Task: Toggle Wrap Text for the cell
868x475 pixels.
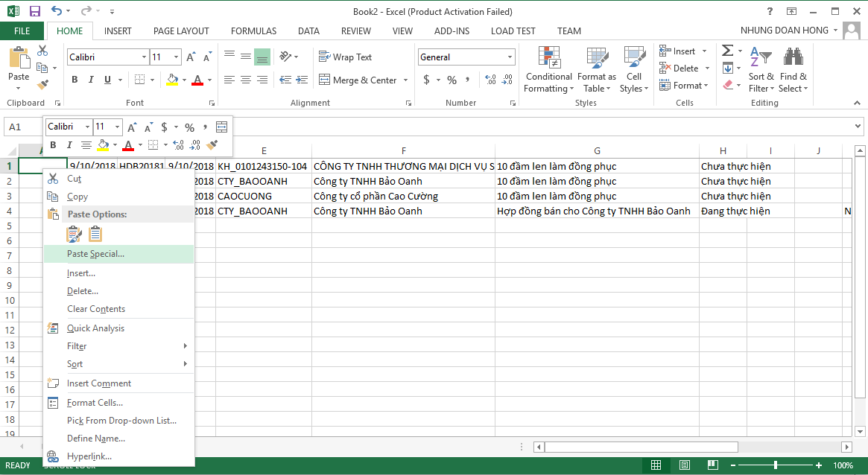Action: click(x=345, y=57)
